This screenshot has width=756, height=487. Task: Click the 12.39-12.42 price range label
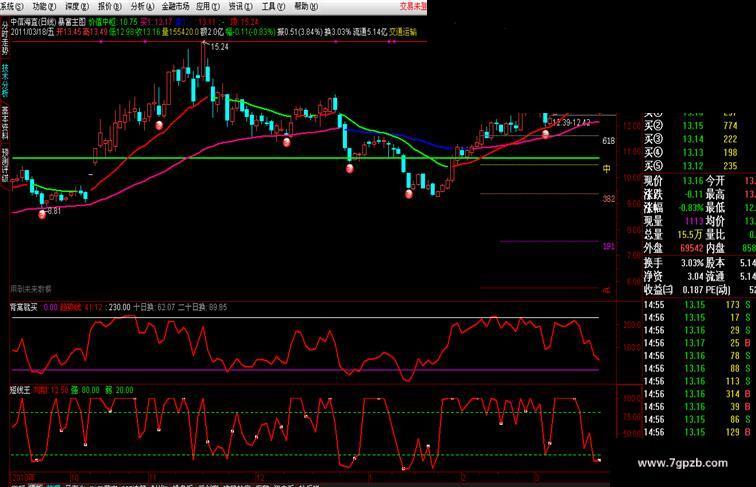tap(571, 122)
